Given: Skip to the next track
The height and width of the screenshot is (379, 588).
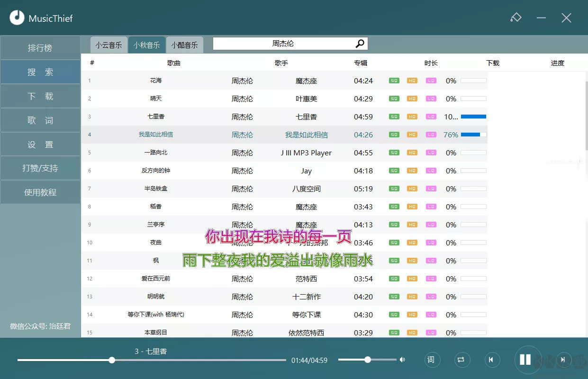Looking at the screenshot, I should [563, 360].
